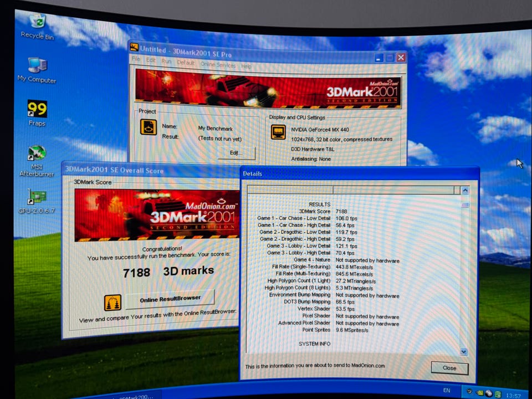The width and height of the screenshot is (532, 399).
Task: Open My Computer desktop icon
Action: coord(37,70)
